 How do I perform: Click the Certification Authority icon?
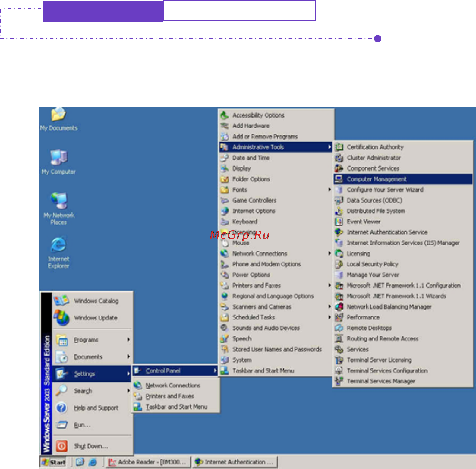pyautogui.click(x=339, y=147)
